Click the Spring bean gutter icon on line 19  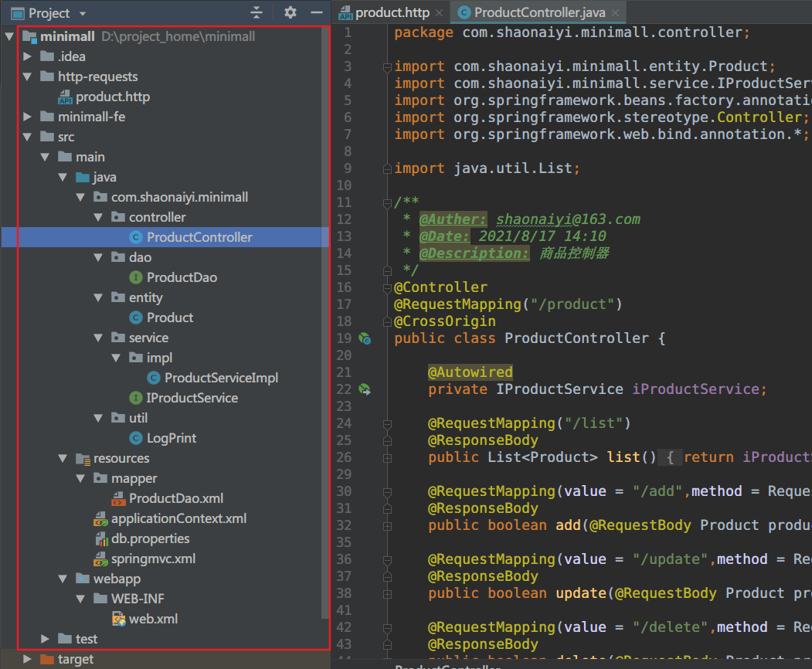pyautogui.click(x=365, y=338)
